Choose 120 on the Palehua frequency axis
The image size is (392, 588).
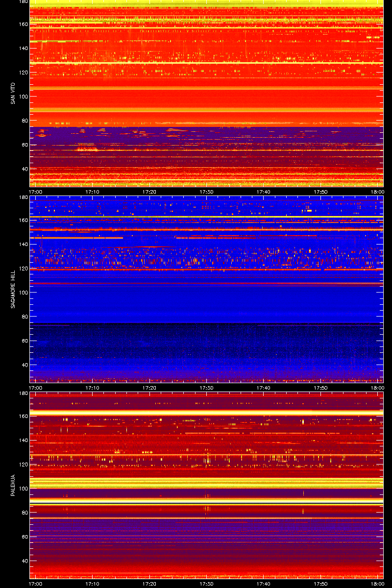pos(23,465)
